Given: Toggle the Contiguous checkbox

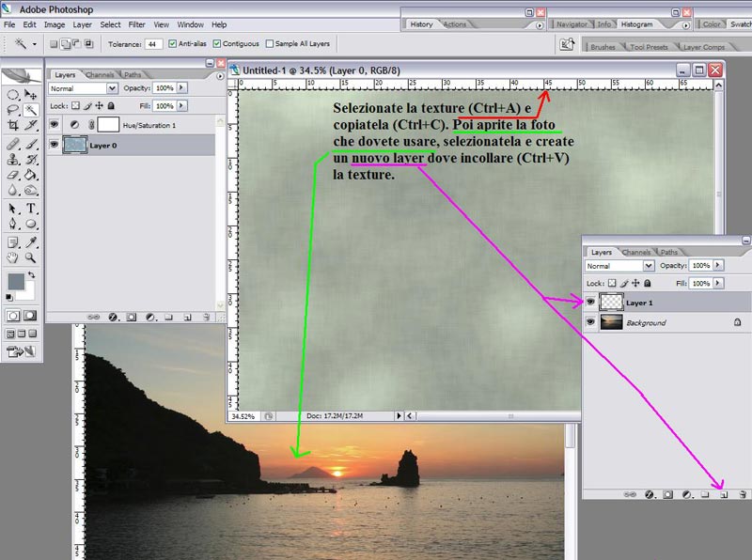Looking at the screenshot, I should coord(217,43).
